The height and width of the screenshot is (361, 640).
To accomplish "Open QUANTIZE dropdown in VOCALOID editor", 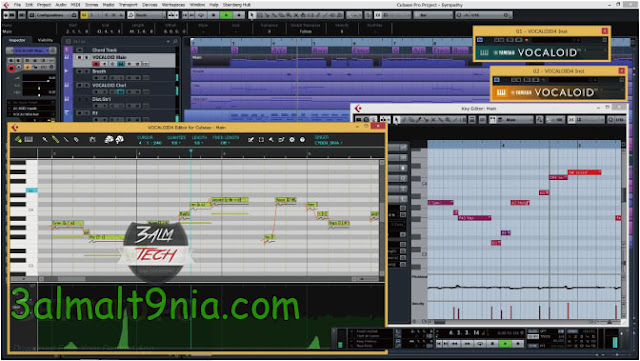I will [x=176, y=143].
